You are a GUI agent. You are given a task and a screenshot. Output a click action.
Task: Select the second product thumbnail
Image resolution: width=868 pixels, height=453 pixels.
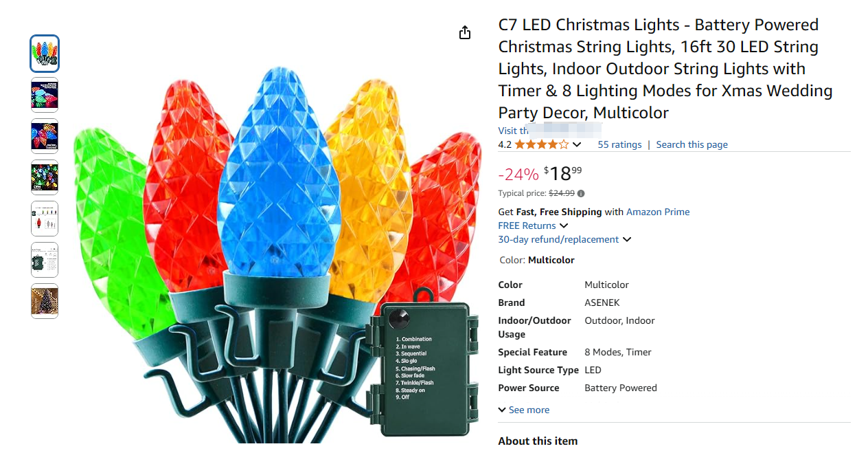pos(45,95)
